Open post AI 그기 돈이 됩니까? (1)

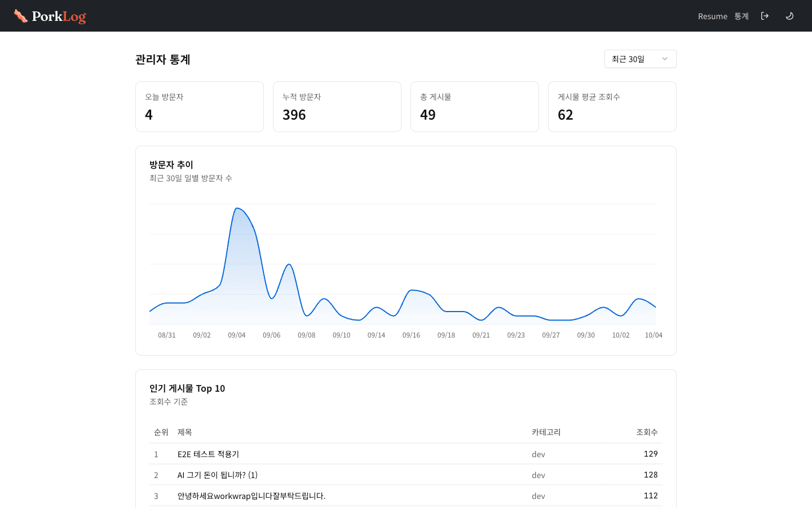[x=218, y=475]
